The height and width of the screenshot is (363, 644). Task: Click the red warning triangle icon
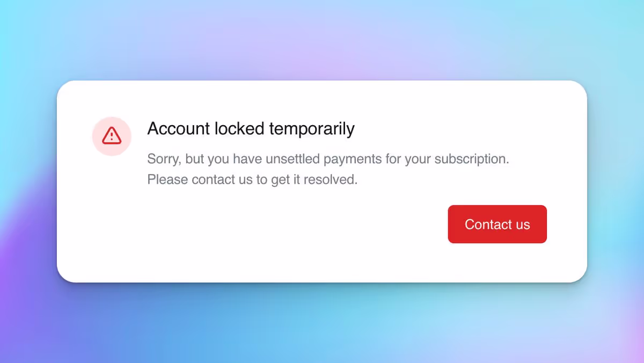[112, 136]
